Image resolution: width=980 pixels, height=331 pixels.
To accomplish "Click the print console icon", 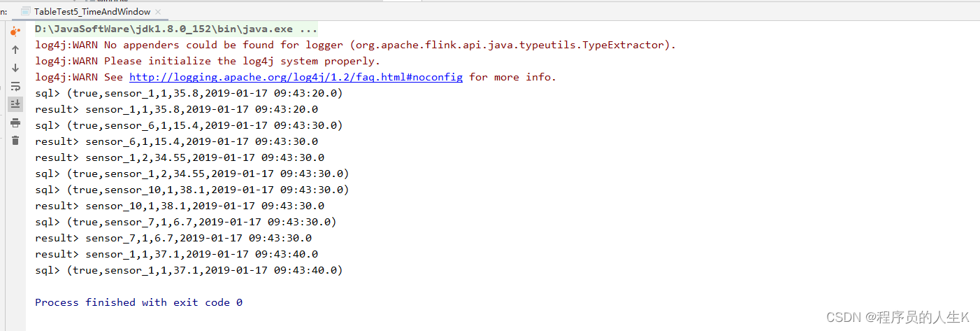I will point(15,122).
